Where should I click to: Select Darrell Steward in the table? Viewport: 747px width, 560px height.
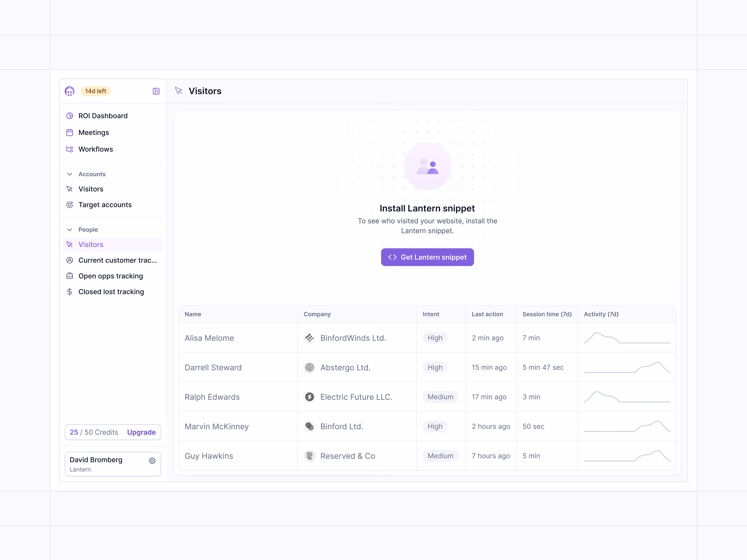(x=213, y=367)
